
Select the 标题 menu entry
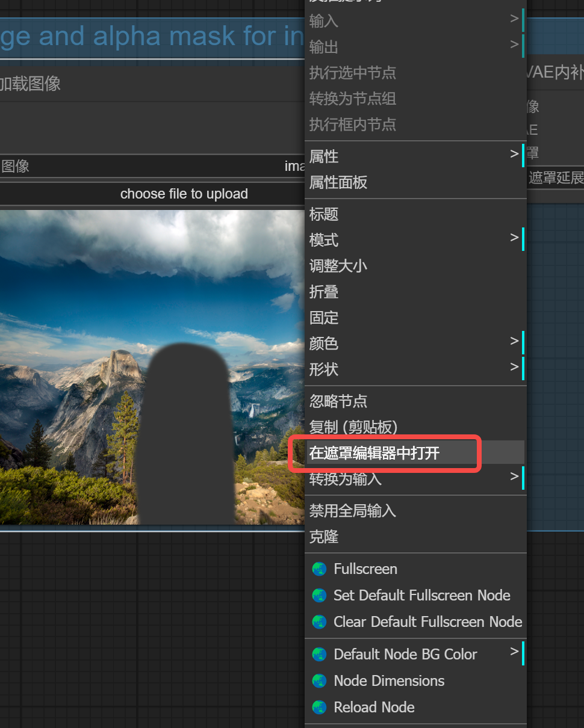coord(415,214)
